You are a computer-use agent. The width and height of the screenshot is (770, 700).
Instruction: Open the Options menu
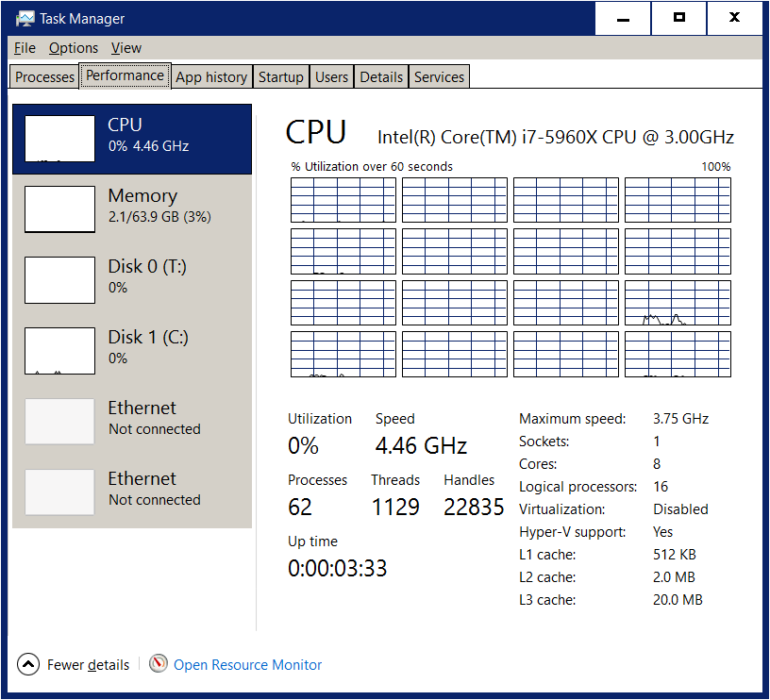tap(74, 48)
